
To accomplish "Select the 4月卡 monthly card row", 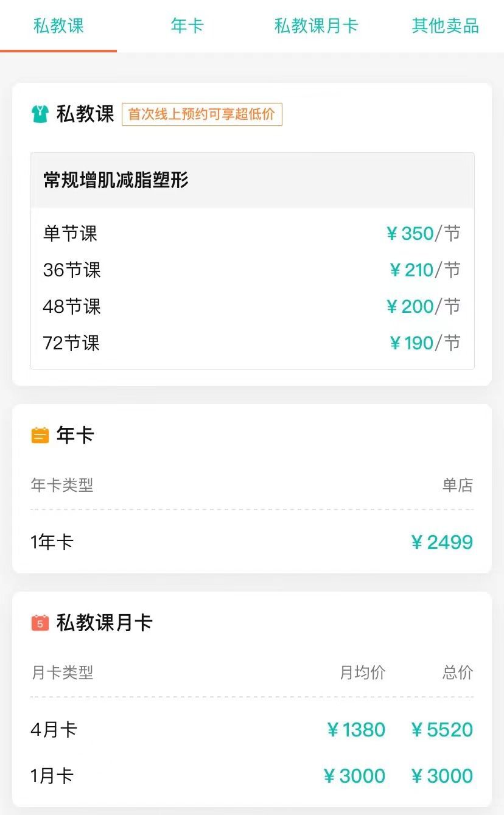I will coord(252,729).
